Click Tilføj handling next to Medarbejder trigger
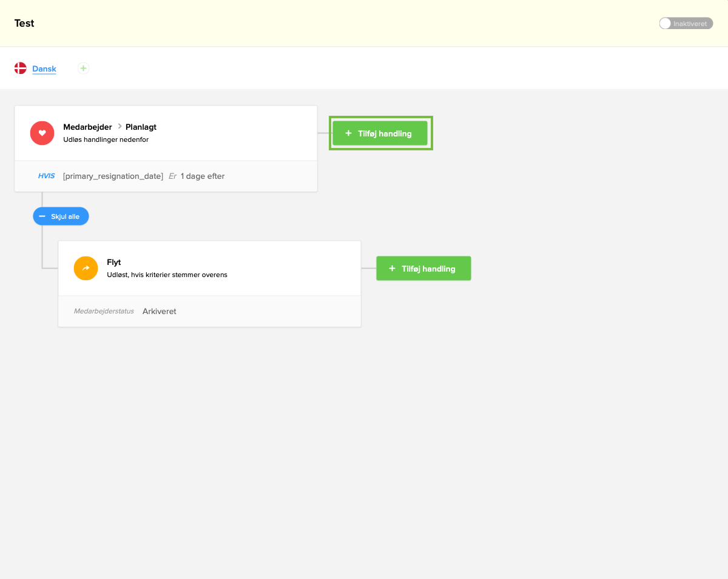728x579 pixels. tap(380, 133)
